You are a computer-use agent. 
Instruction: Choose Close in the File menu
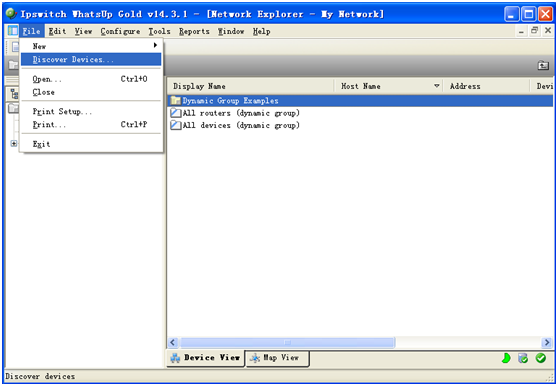[91, 92]
